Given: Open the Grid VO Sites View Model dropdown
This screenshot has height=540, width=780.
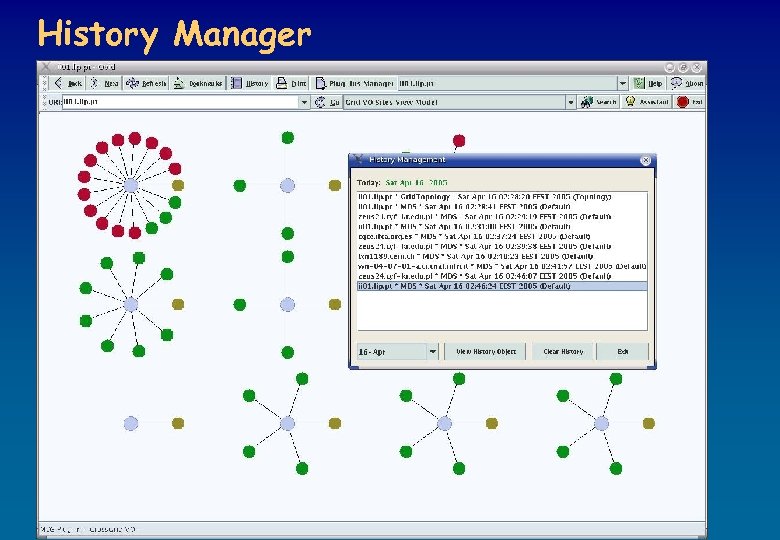Looking at the screenshot, I should click(571, 102).
